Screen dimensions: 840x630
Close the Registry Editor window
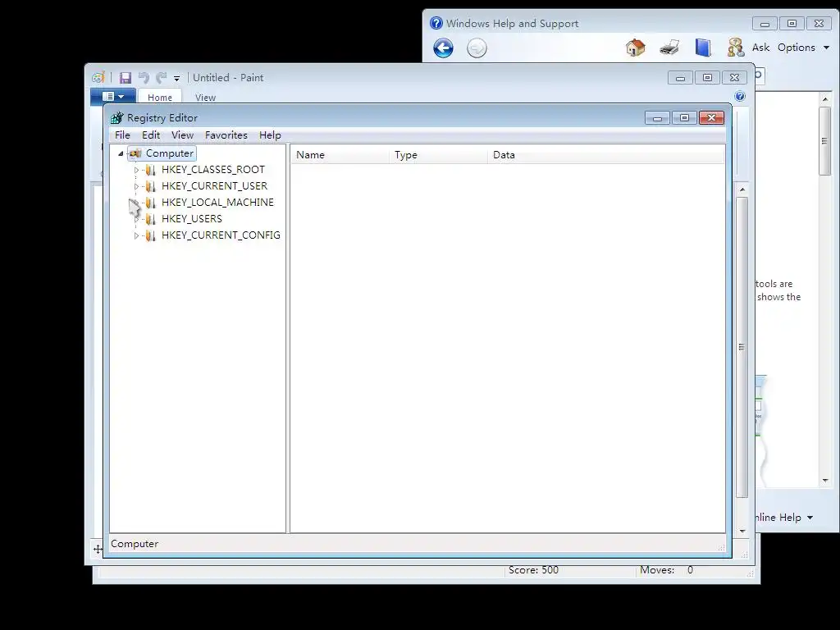[711, 118]
